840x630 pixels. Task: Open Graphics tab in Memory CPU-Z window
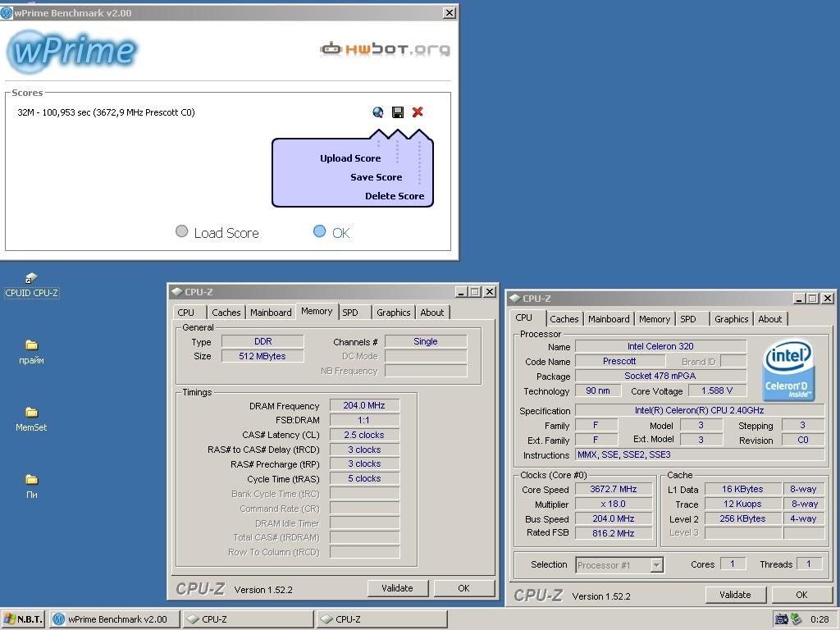pyautogui.click(x=393, y=313)
